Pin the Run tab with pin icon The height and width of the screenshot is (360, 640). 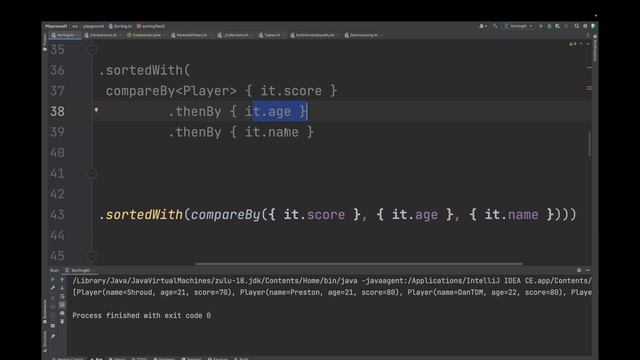pyautogui.click(x=53, y=336)
